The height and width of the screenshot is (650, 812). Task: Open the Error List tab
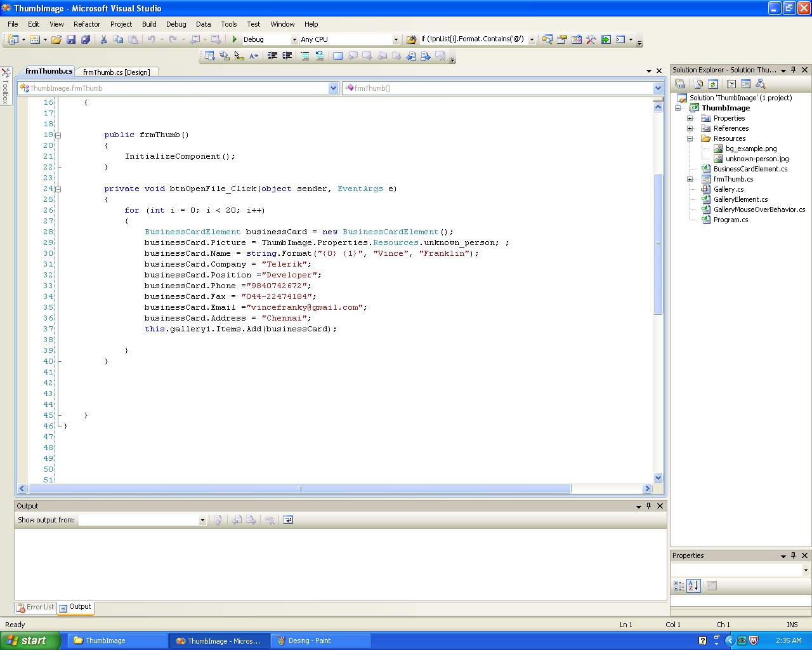point(36,607)
